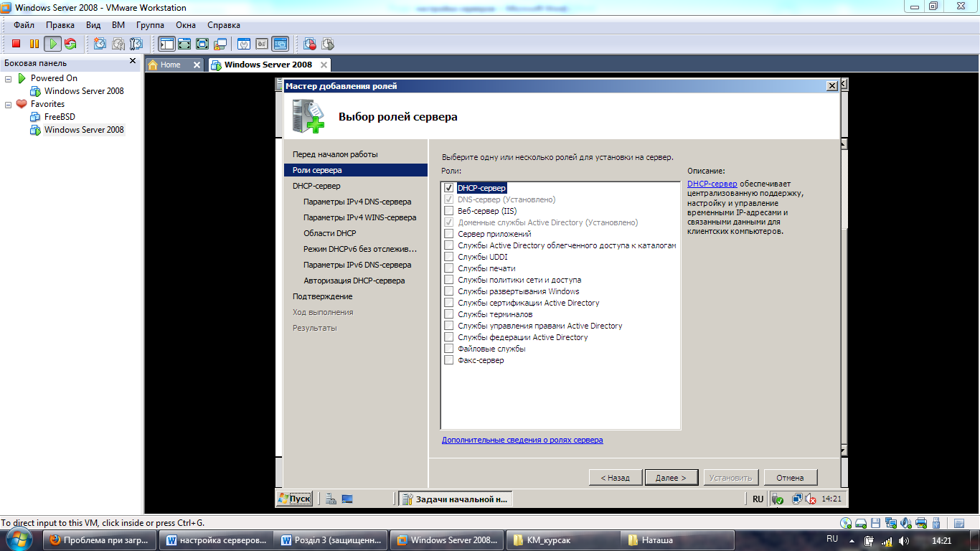Click the host Windows Start orb
This screenshot has width=980, height=551.
click(x=19, y=540)
